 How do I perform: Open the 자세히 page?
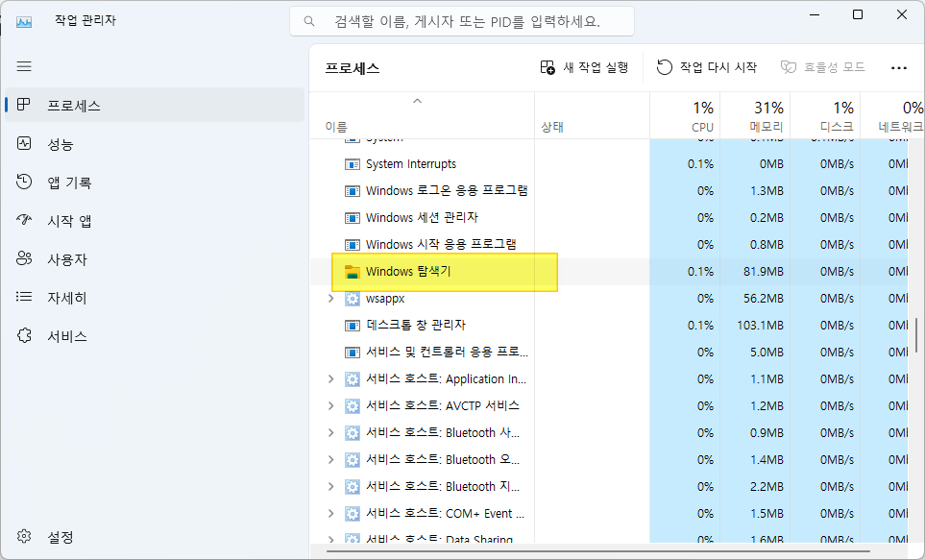pos(155,297)
